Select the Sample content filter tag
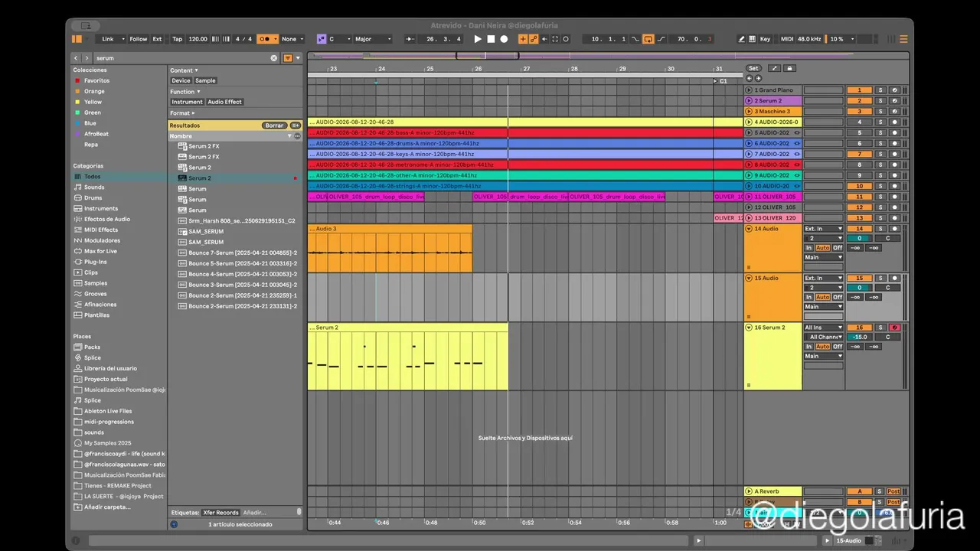This screenshot has width=980, height=551. (x=205, y=80)
